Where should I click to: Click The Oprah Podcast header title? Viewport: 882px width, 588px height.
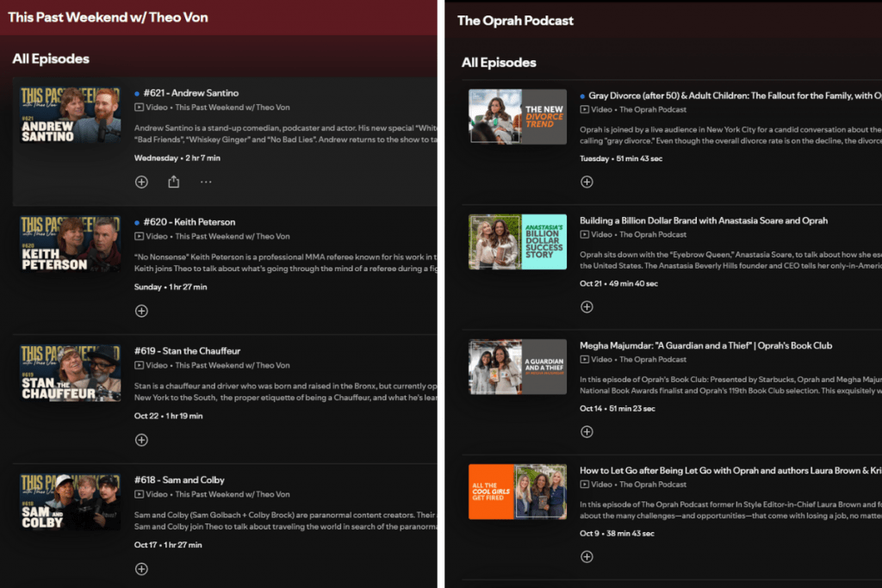click(515, 21)
